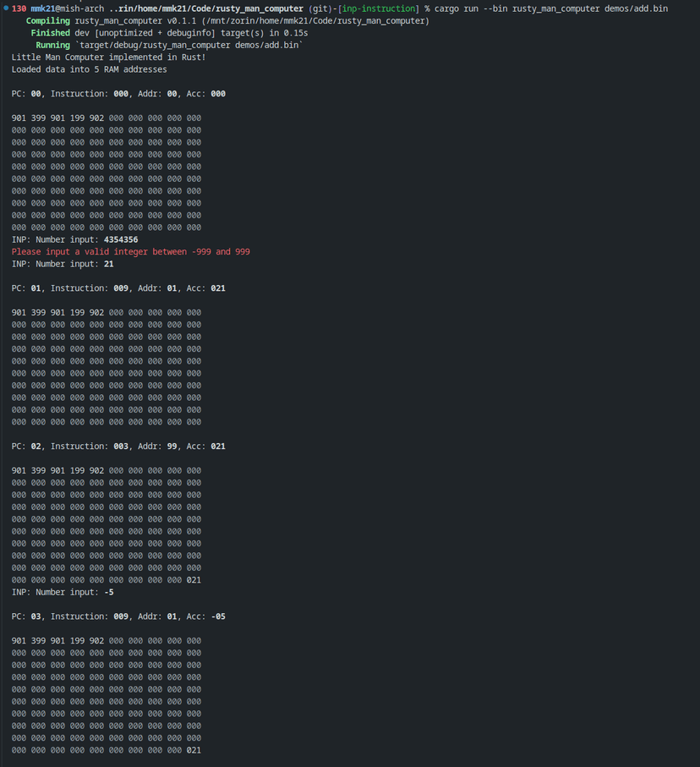
Task: Click 'Loaded data into 5 RAM addresses' line
Action: 90,69
